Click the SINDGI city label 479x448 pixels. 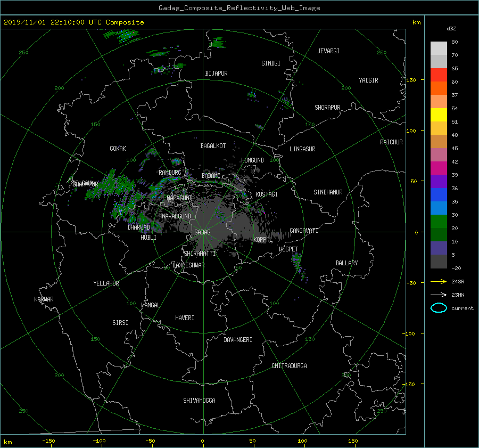pyautogui.click(x=271, y=63)
